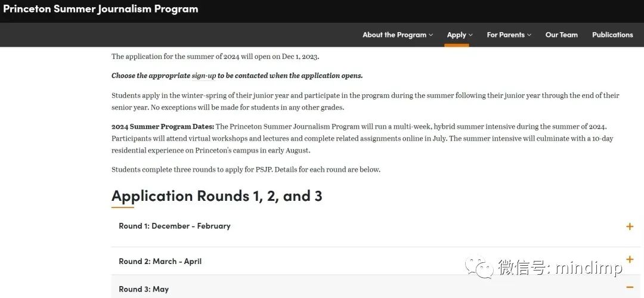Click chevron next to About the Program

[x=431, y=35]
